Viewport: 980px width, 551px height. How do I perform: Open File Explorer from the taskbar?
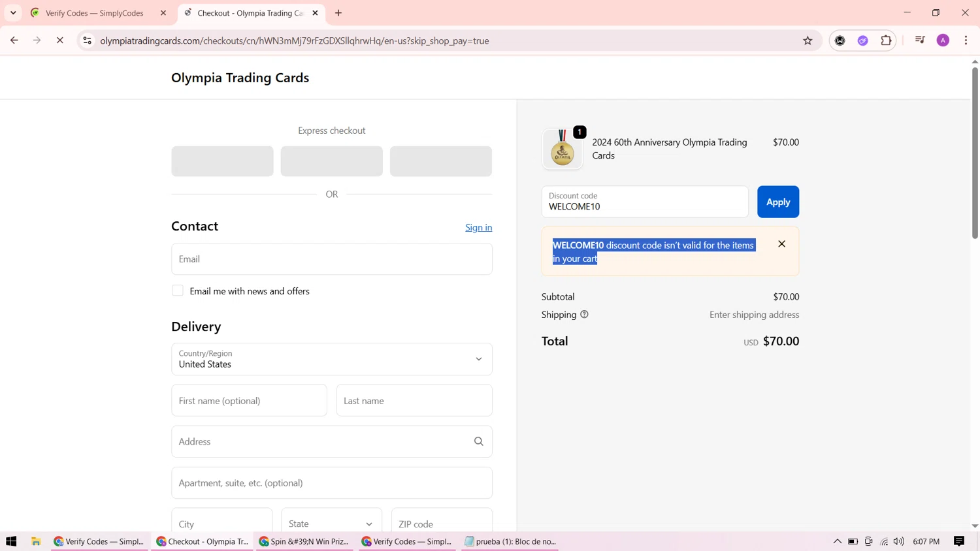pyautogui.click(x=36, y=541)
